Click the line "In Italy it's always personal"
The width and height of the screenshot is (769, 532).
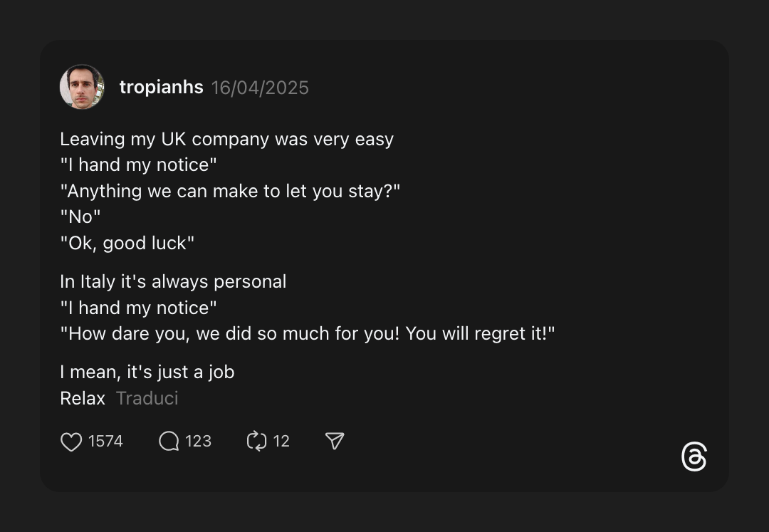pos(173,281)
